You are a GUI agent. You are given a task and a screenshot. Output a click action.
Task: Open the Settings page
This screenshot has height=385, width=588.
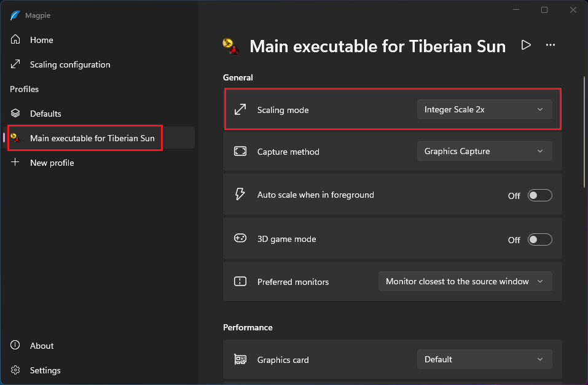coord(45,370)
